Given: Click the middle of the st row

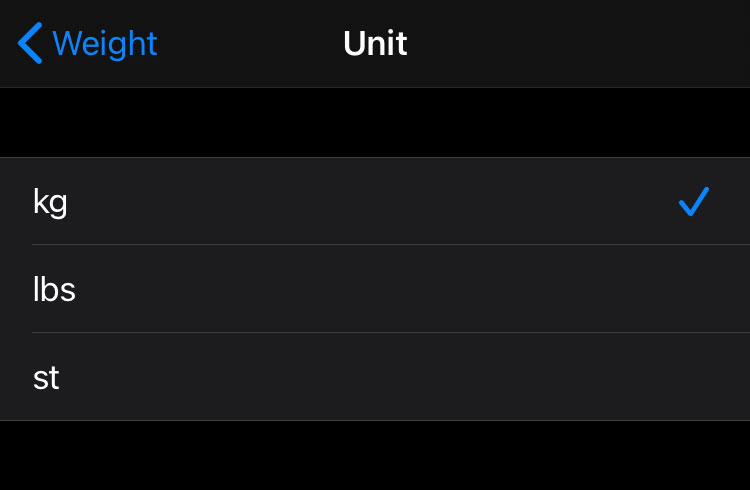Looking at the screenshot, I should pyautogui.click(x=375, y=378).
